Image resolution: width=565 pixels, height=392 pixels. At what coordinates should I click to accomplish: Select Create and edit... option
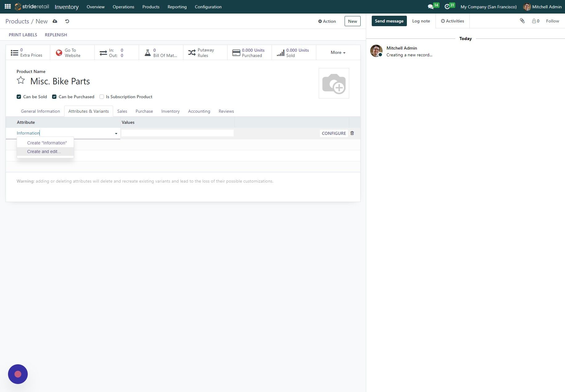[45, 152]
